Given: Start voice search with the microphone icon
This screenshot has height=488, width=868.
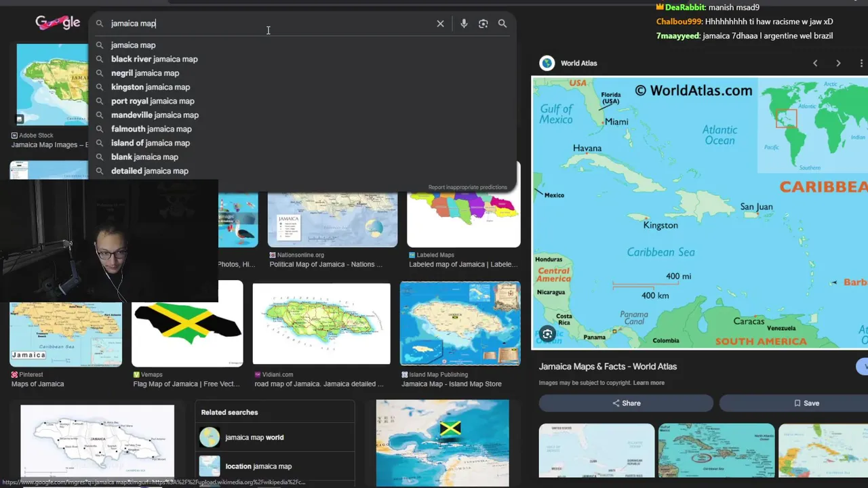Looking at the screenshot, I should pos(464,23).
